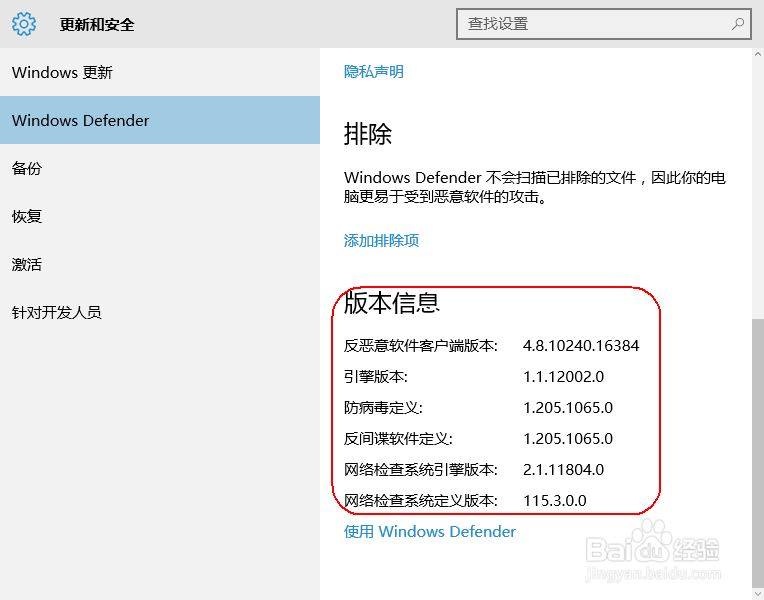Click the 更新和安全 page title
This screenshot has width=764, height=600.
click(x=97, y=24)
